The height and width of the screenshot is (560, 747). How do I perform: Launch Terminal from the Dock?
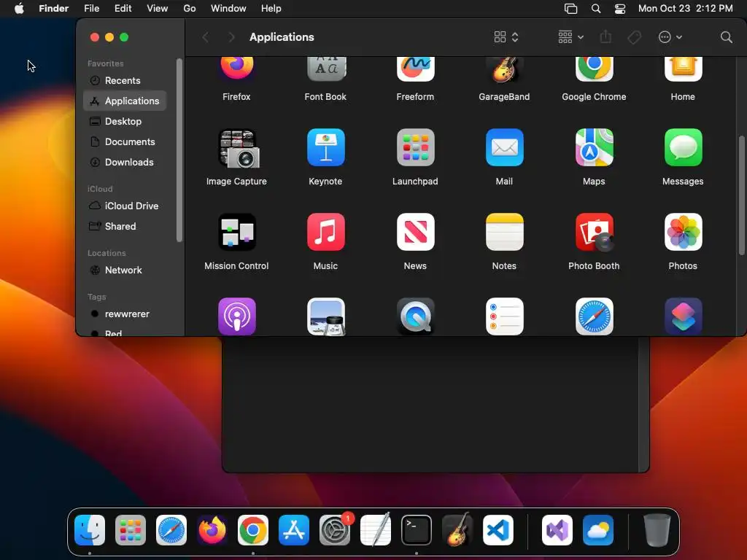click(417, 530)
